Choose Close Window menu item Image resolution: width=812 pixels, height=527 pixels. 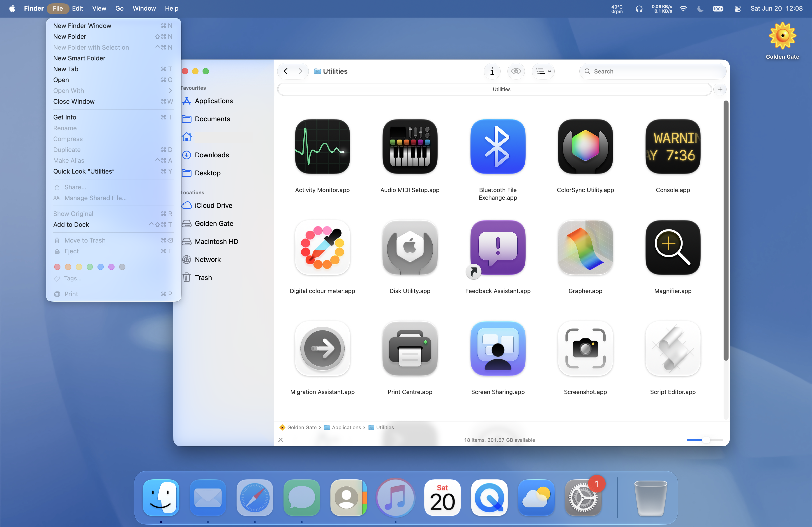(x=113, y=102)
